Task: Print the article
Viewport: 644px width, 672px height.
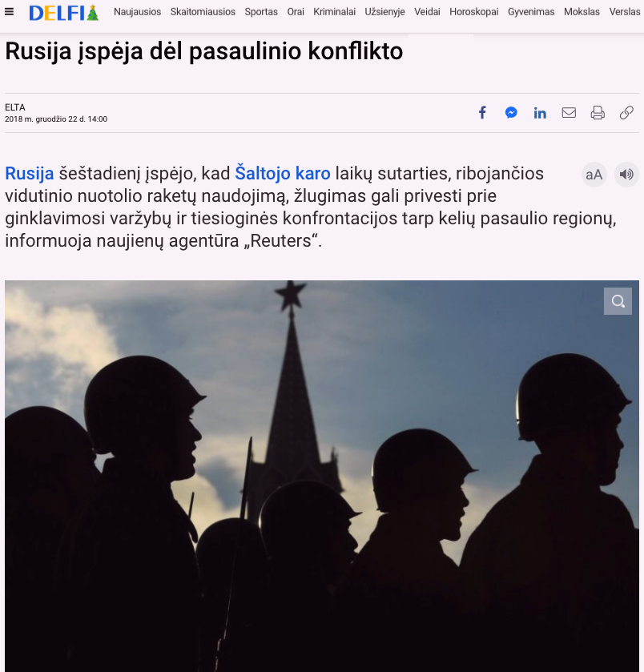Action: (598, 113)
